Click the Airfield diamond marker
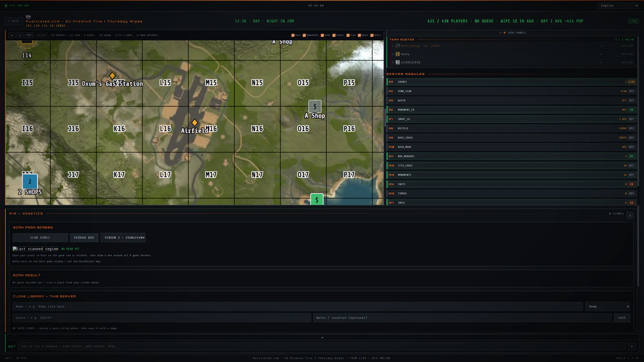The height and width of the screenshot is (362, 644). (195, 122)
